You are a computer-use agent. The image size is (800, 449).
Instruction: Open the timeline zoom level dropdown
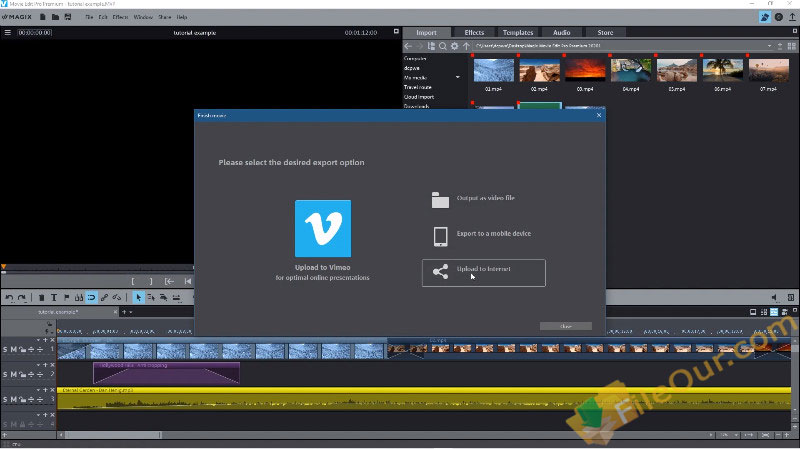736,435
